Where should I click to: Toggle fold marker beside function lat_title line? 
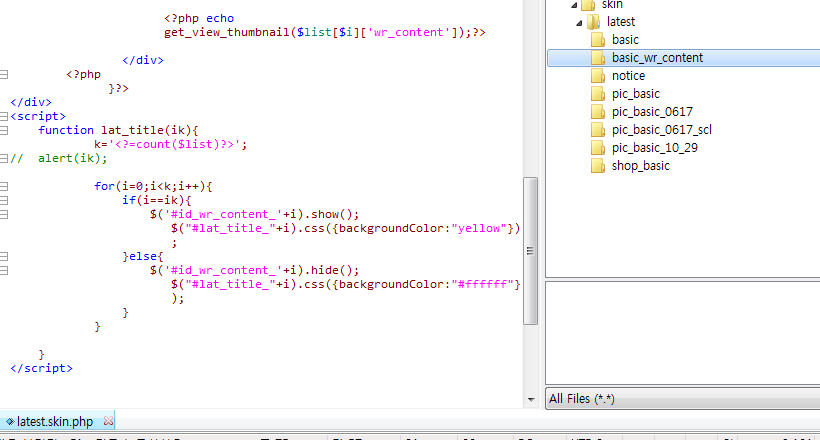(5, 130)
